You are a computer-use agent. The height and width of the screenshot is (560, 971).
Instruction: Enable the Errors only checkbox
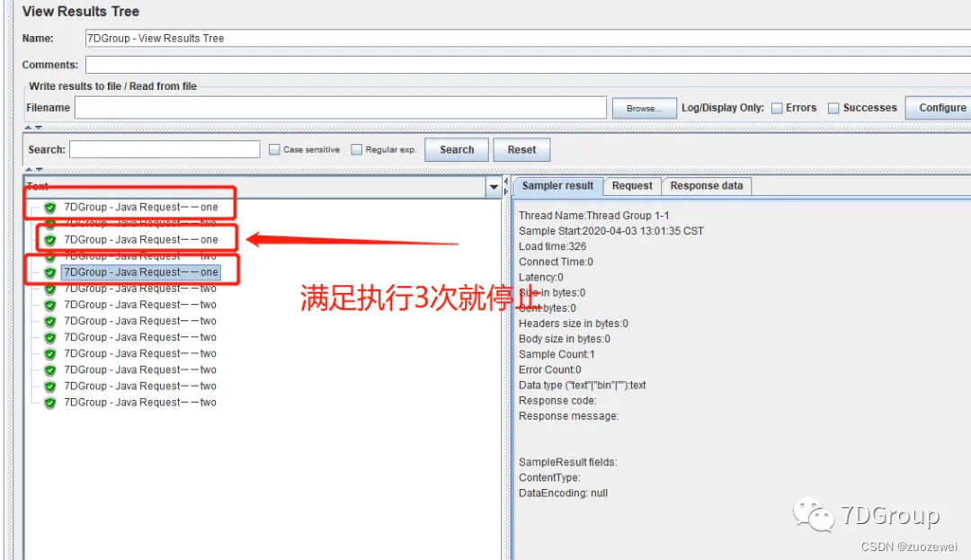777,108
